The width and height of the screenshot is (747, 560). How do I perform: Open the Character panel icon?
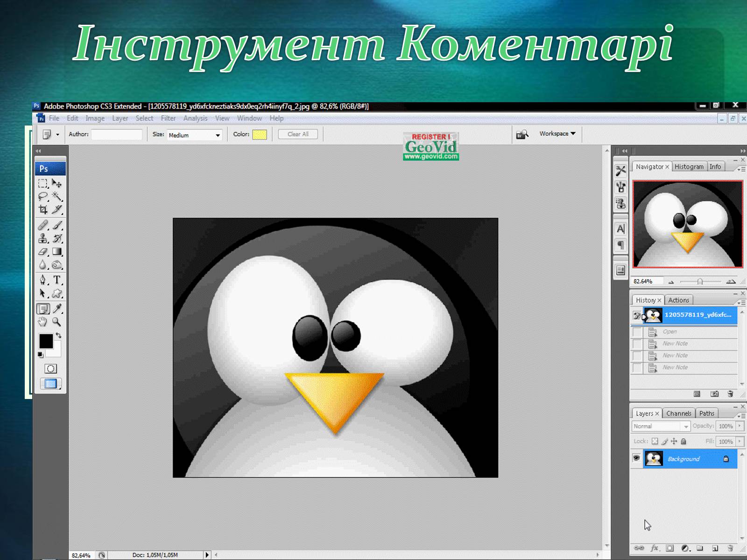click(620, 229)
